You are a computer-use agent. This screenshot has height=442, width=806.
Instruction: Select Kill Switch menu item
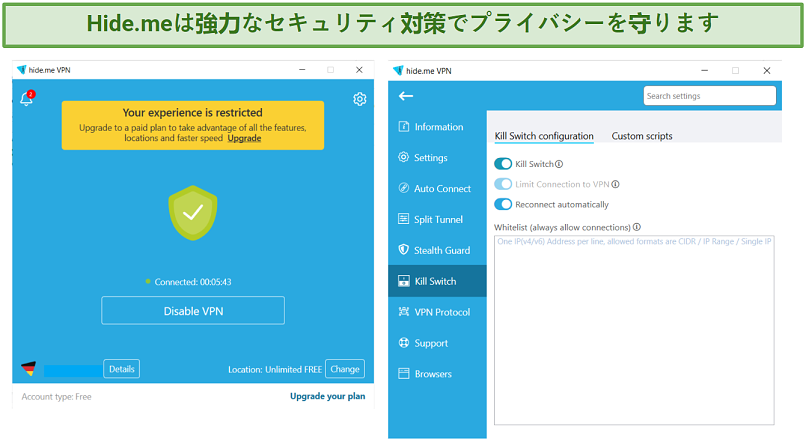[437, 281]
